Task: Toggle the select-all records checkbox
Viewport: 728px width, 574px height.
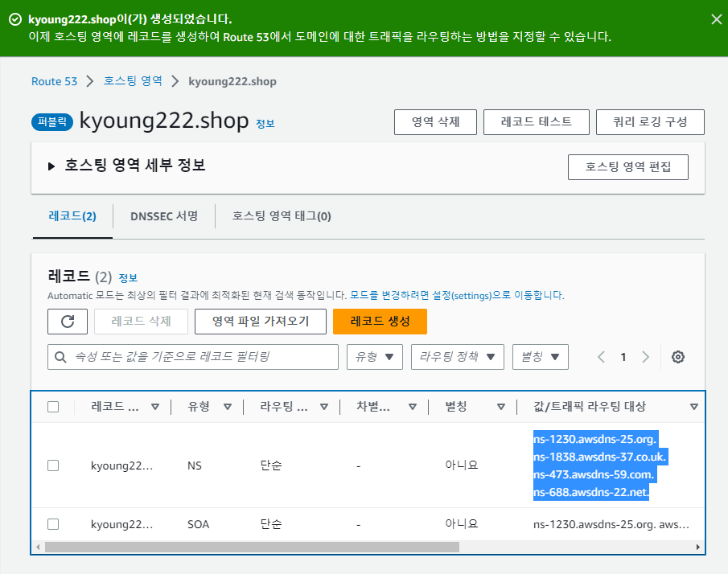Action: 53,407
